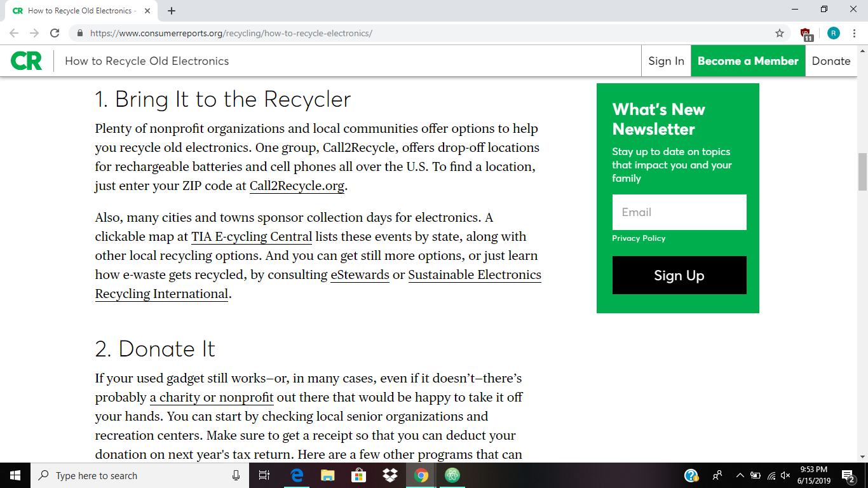Screen dimensions: 868x488
Task: Open the eStewards link
Action: 360,275
